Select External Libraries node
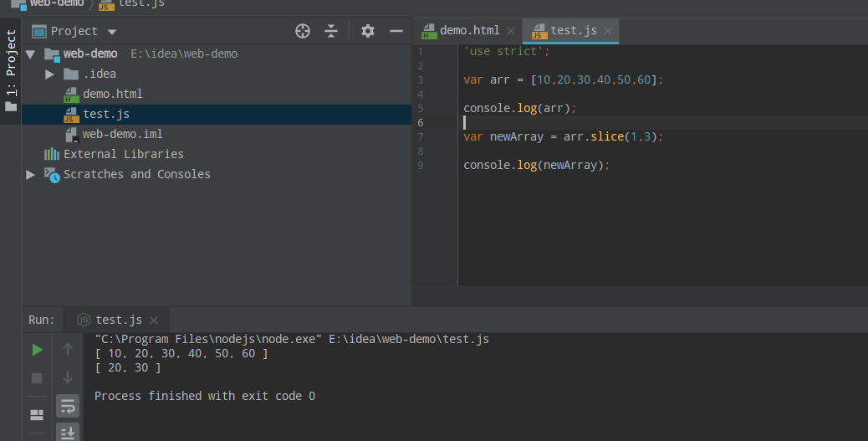Viewport: 868px width, 441px height. pos(124,154)
